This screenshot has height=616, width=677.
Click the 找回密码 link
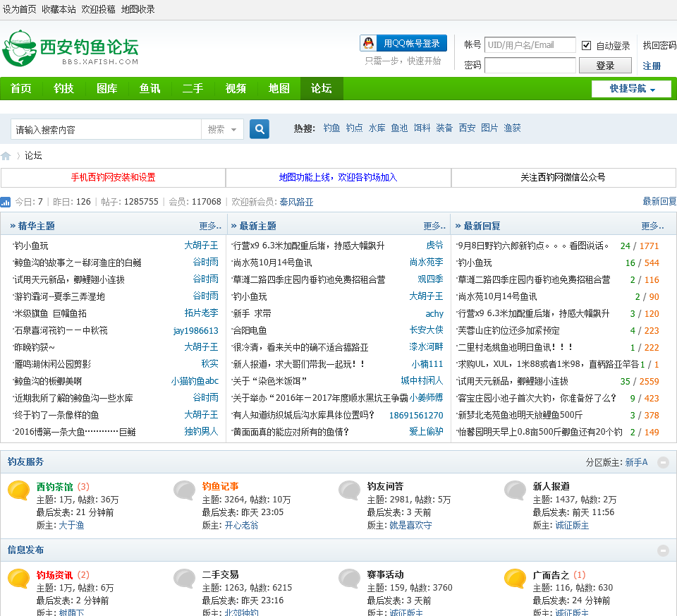pyautogui.click(x=659, y=45)
